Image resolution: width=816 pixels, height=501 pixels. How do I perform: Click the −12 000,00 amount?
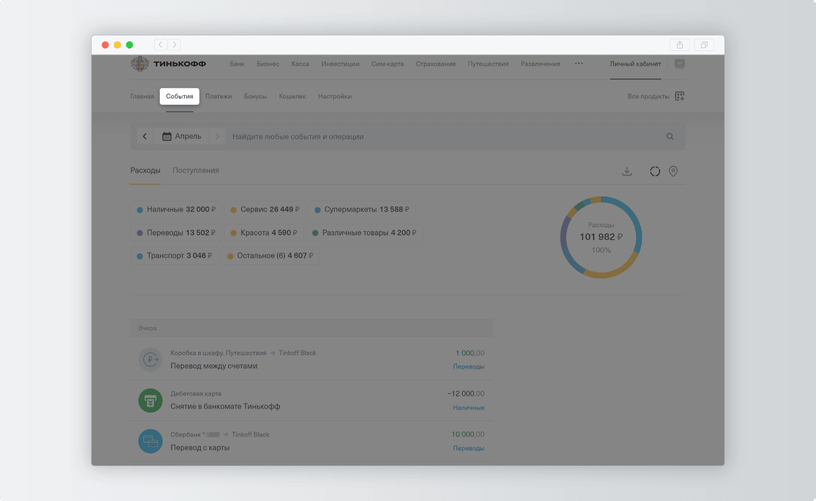pos(466,394)
